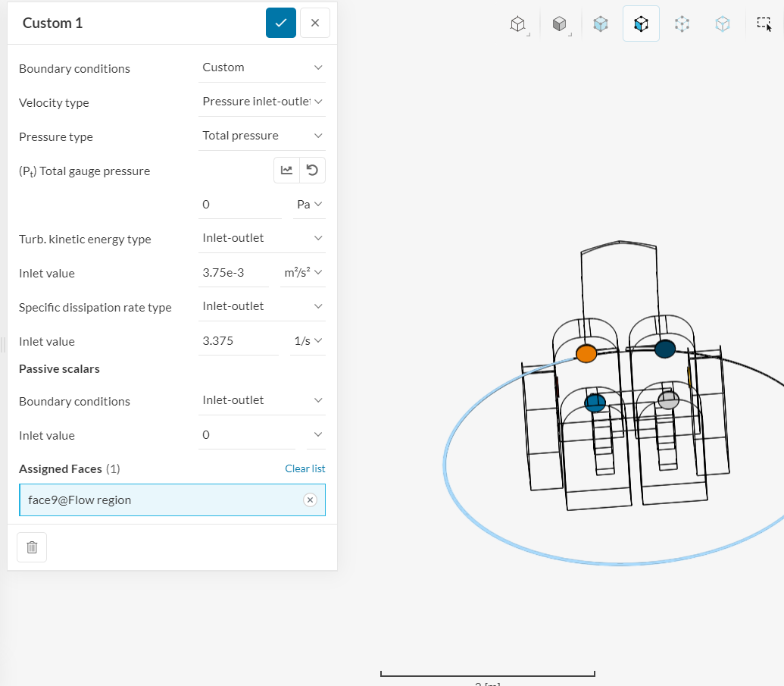The image size is (784, 686).
Task: Delete the boundary condition with the trash icon
Action: (x=32, y=547)
